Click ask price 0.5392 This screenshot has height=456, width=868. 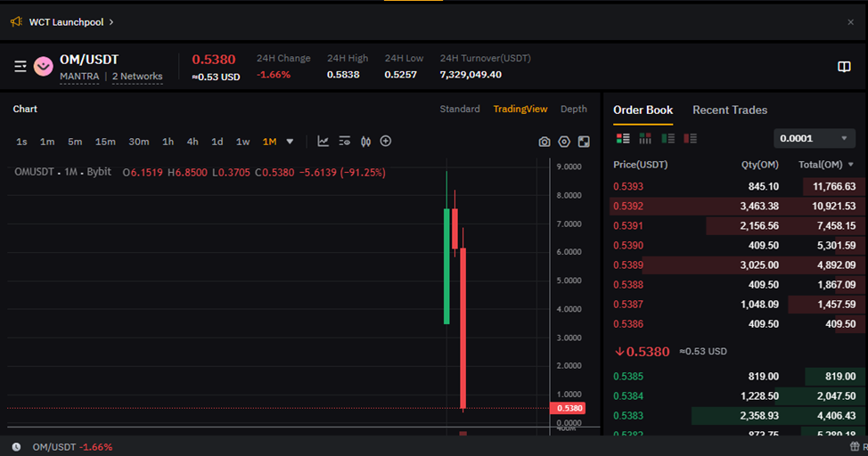coord(627,207)
